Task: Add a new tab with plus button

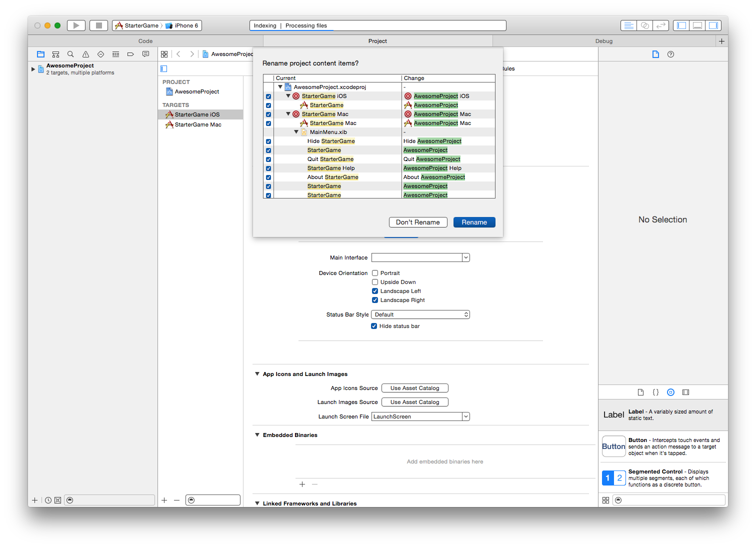Action: 721,41
